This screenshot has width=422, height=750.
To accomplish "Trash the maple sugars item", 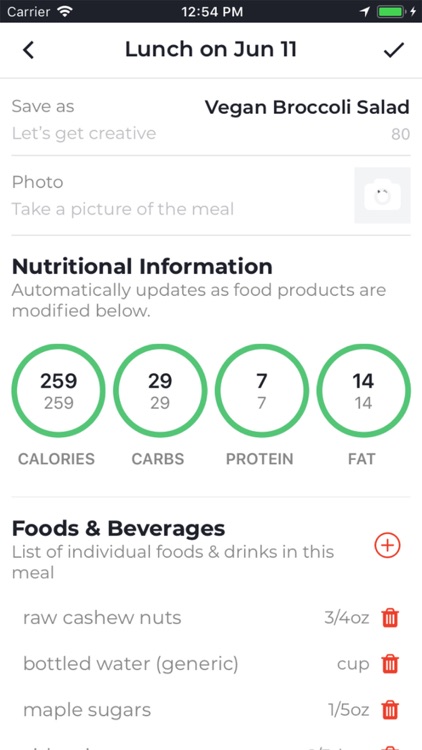I will 390,710.
